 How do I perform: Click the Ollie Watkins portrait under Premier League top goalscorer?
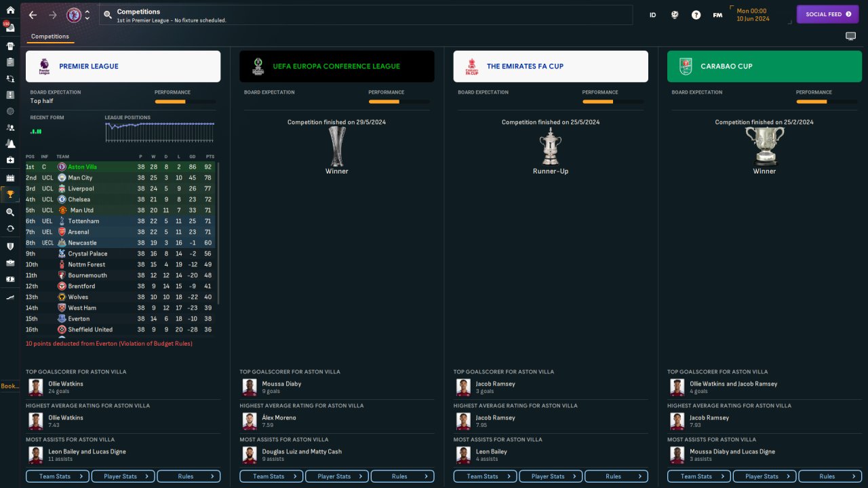(35, 387)
